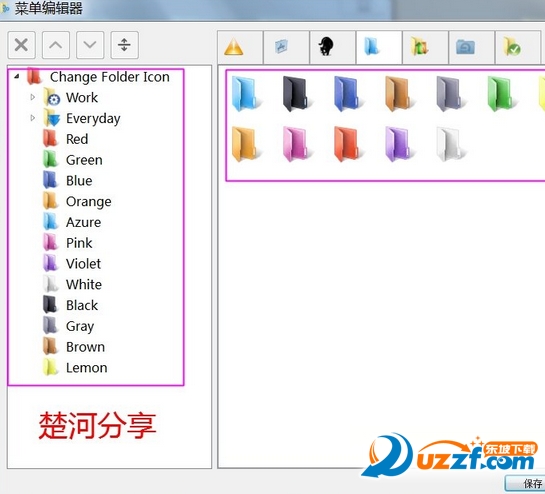Switch to the blue document folder tab
545x494 pixels.
(x=286, y=47)
